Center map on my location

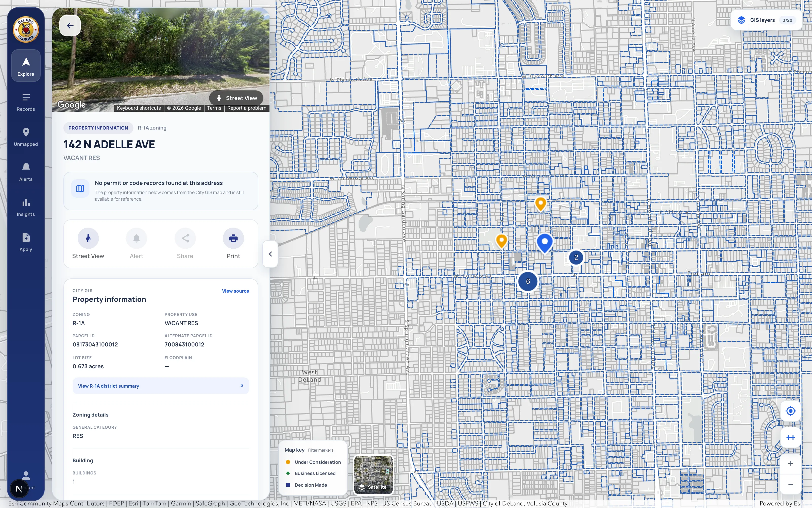[x=791, y=411]
